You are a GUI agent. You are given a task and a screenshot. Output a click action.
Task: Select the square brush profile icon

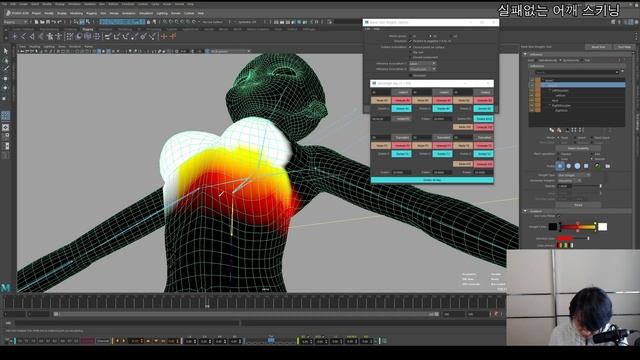click(x=586, y=166)
